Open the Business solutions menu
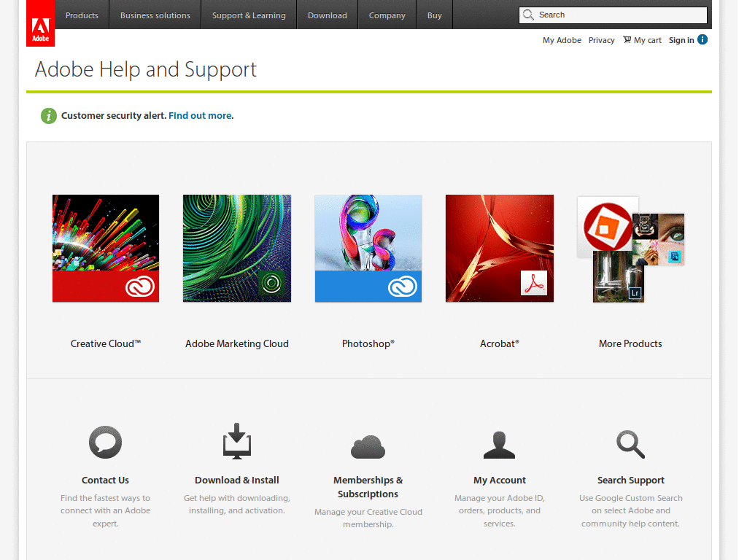This screenshot has width=747, height=560. point(155,15)
